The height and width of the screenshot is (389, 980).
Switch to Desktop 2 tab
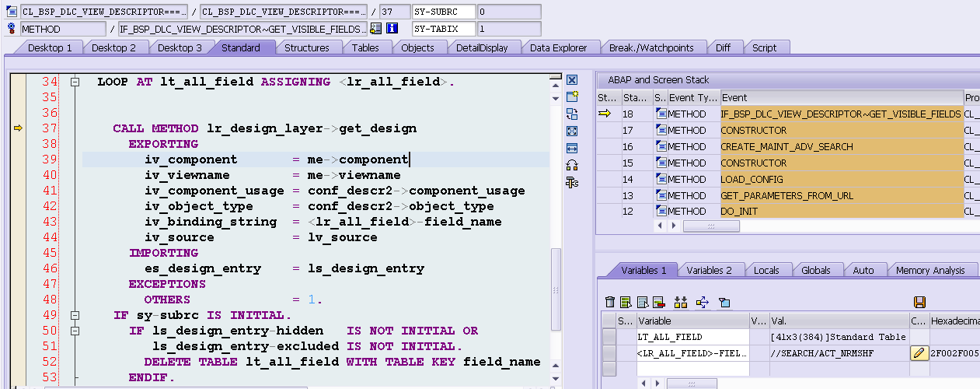[114, 47]
